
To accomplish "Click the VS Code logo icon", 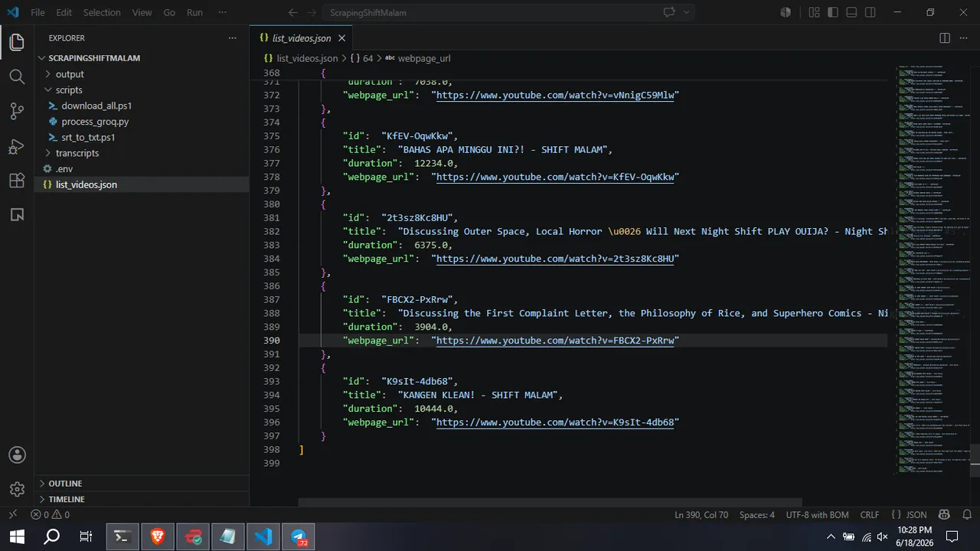I will [x=13, y=12].
